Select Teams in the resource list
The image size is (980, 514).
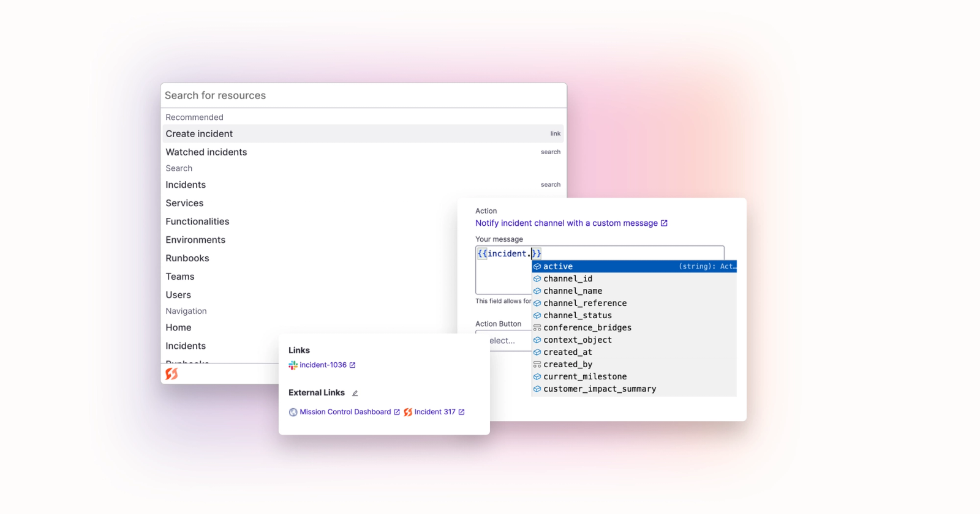[180, 277]
